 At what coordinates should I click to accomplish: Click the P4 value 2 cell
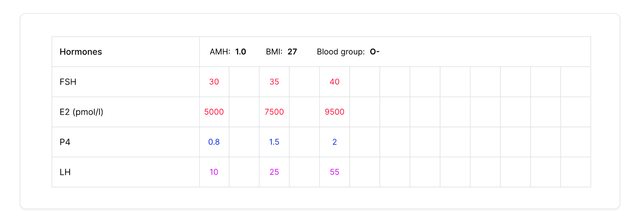click(x=334, y=142)
